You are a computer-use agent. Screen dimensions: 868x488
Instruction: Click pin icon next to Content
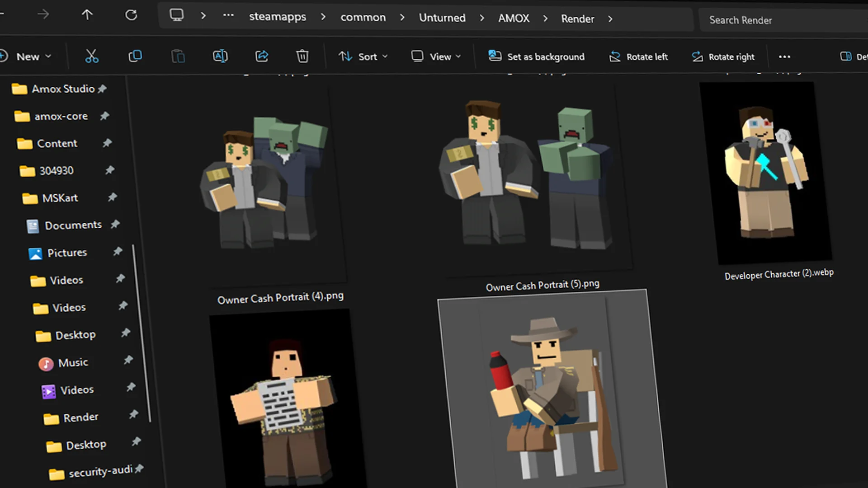(107, 143)
